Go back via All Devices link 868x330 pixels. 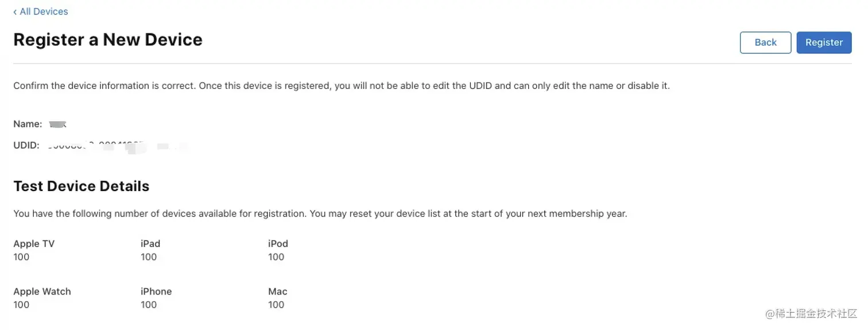point(40,11)
